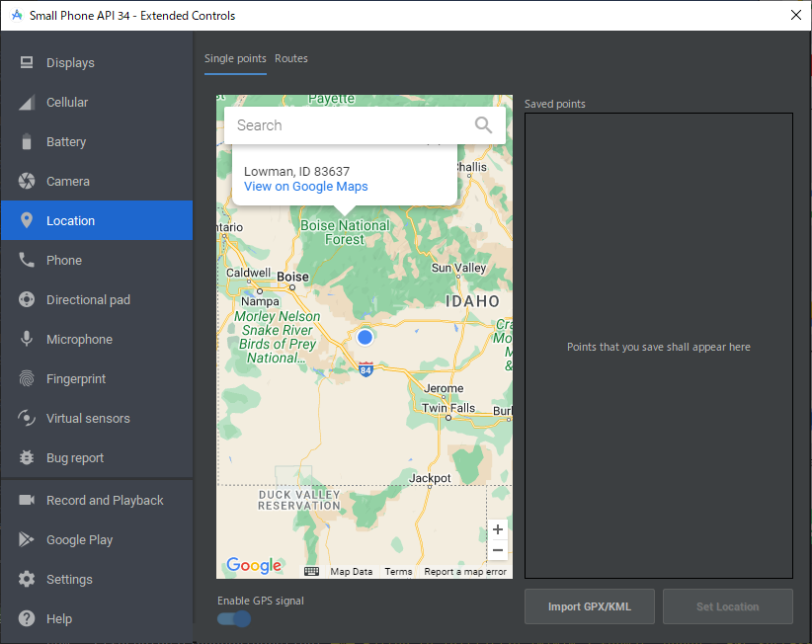Select the Single points tab
The height and width of the screenshot is (644, 812).
(235, 59)
